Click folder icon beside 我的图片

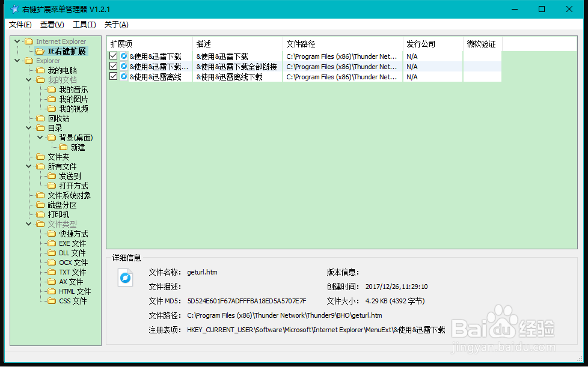[x=52, y=99]
